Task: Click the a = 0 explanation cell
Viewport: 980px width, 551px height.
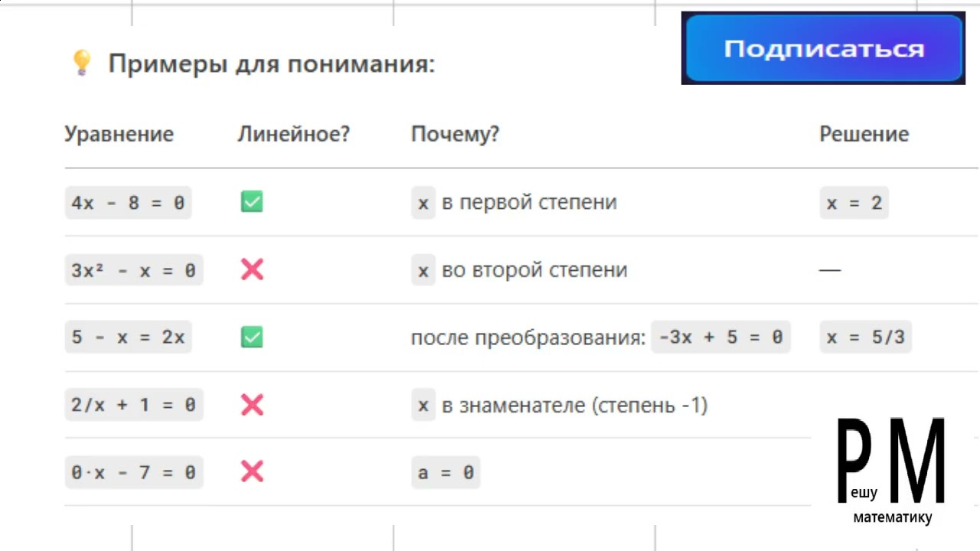Action: 446,472
